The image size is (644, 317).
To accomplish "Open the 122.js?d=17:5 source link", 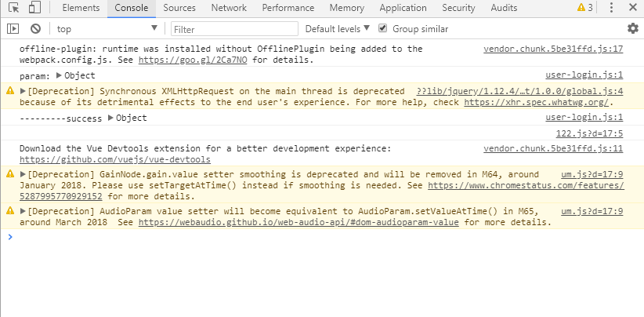I will click(x=589, y=133).
